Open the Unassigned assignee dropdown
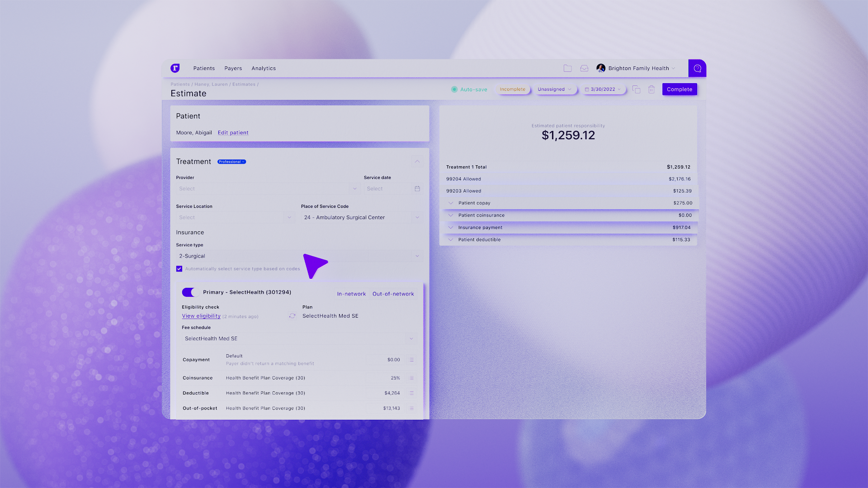Viewport: 868px width, 488px height. coord(554,89)
